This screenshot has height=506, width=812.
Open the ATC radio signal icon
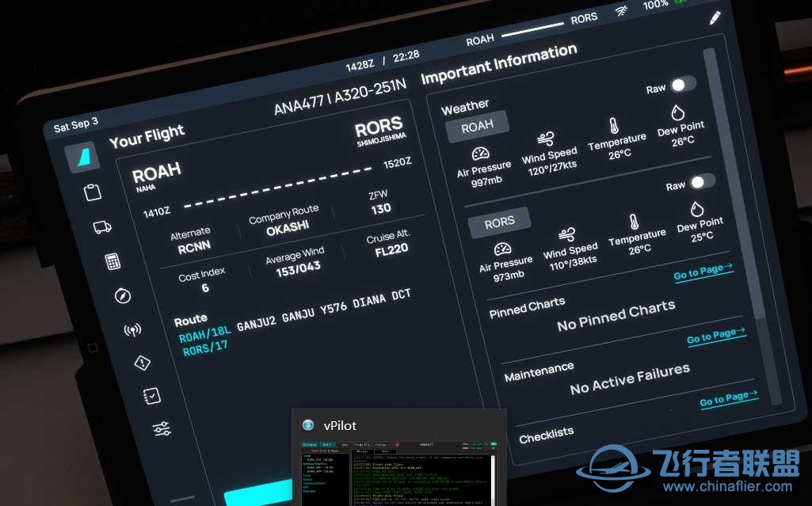tap(132, 330)
